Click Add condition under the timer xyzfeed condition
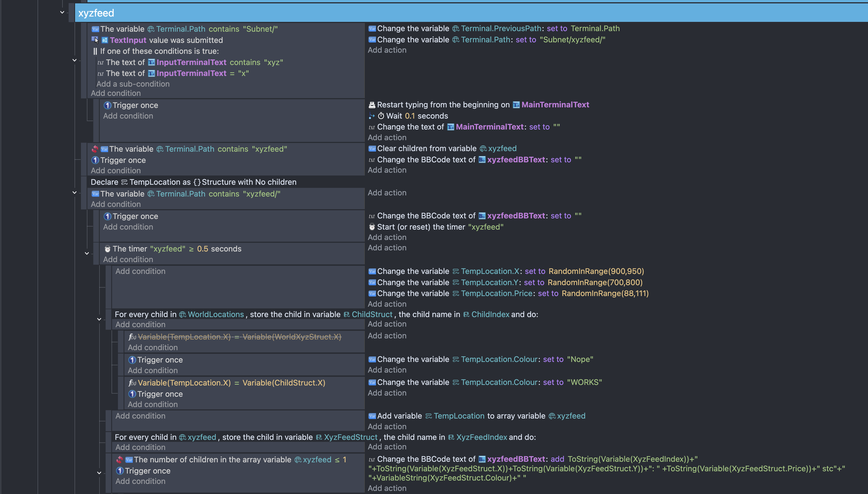 point(128,259)
